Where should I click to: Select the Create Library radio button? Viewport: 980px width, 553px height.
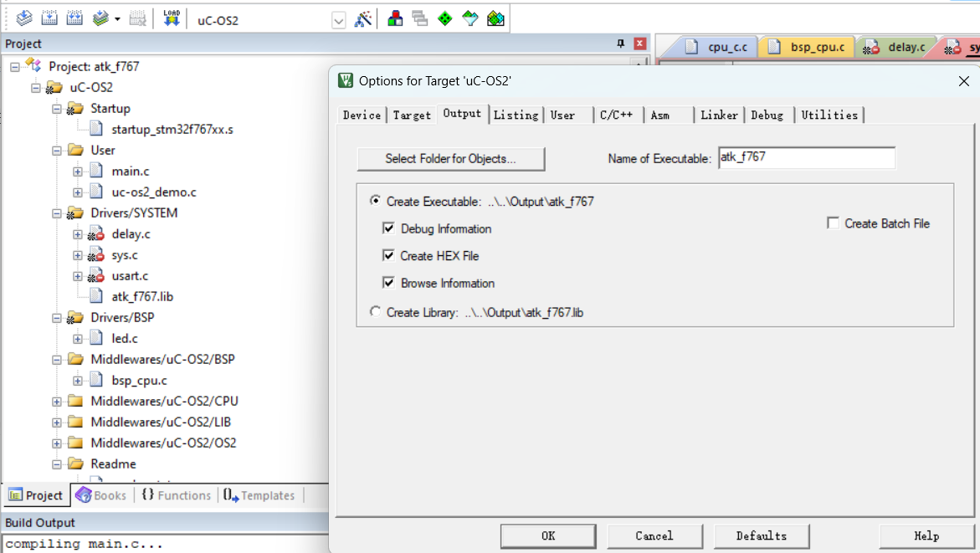[x=375, y=312]
